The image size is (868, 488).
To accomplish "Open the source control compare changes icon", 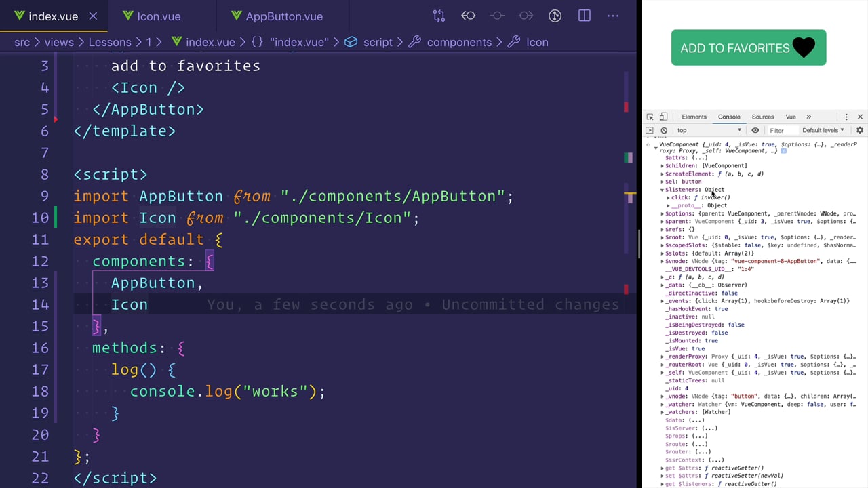I will pos(439,16).
